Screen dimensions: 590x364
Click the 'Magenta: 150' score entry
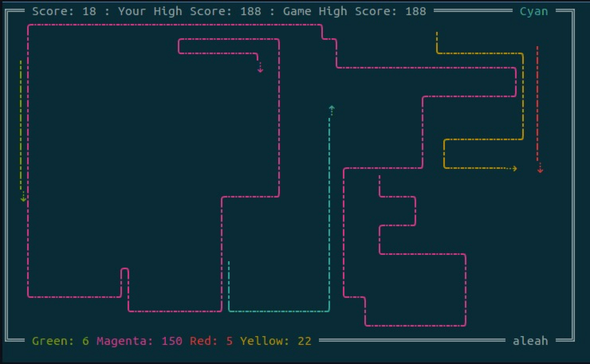140,341
